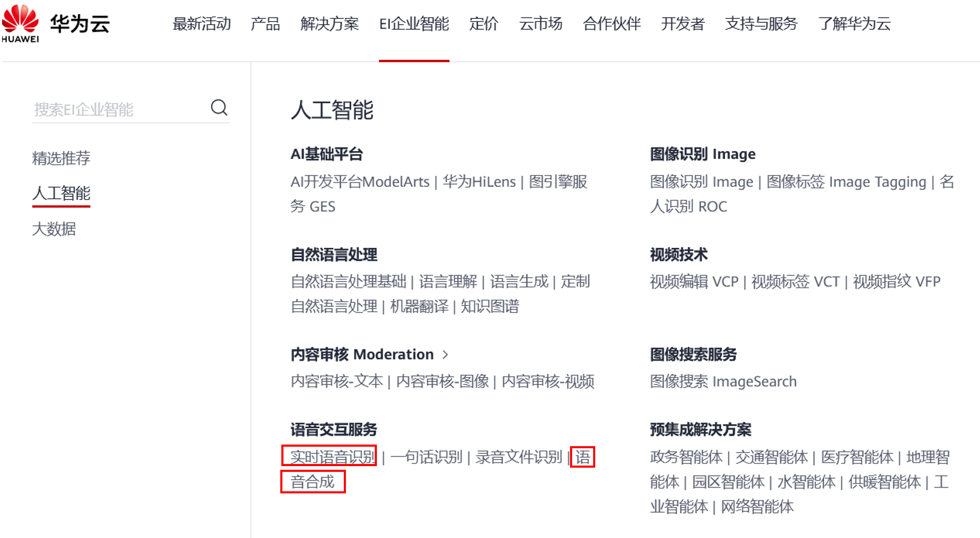Click the 图像识别 Image section heading
This screenshot has height=538, width=980.
pos(703,154)
